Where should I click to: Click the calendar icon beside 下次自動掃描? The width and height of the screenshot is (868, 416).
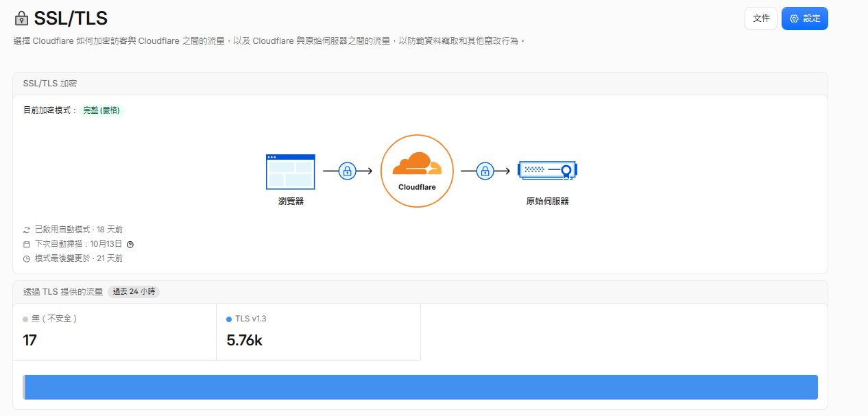coord(27,244)
